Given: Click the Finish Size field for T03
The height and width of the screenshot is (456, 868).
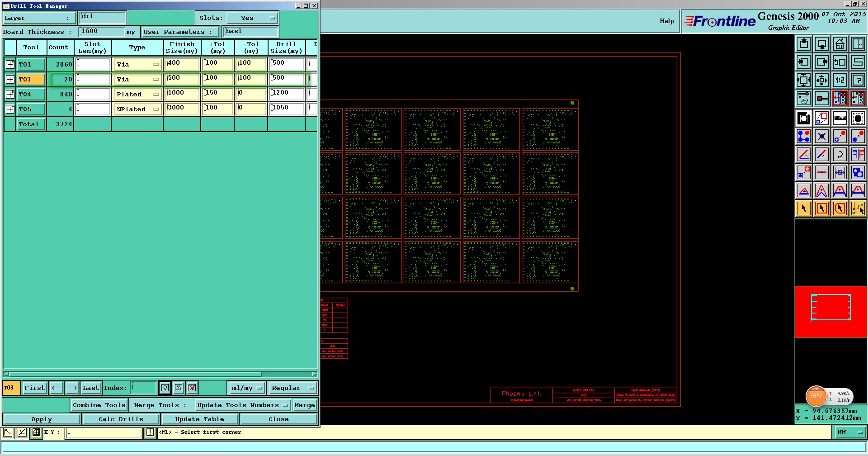Looking at the screenshot, I should (x=182, y=79).
